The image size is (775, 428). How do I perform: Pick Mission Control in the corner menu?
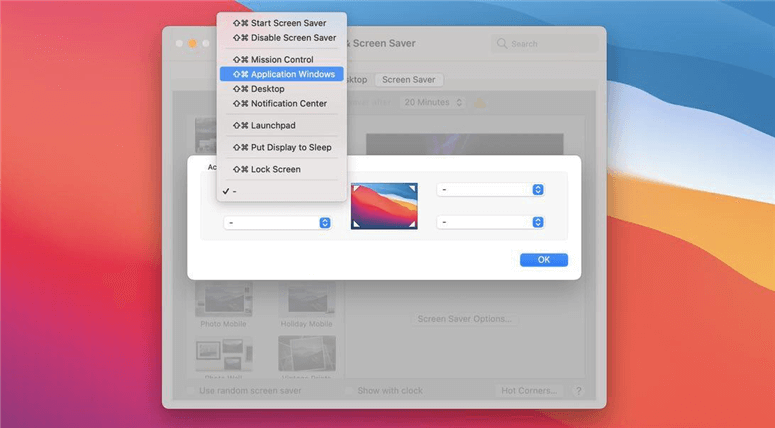coord(282,60)
